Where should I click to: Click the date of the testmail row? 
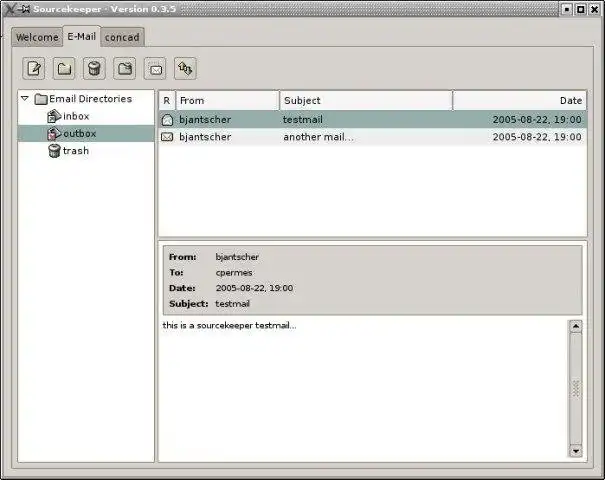[537, 120]
